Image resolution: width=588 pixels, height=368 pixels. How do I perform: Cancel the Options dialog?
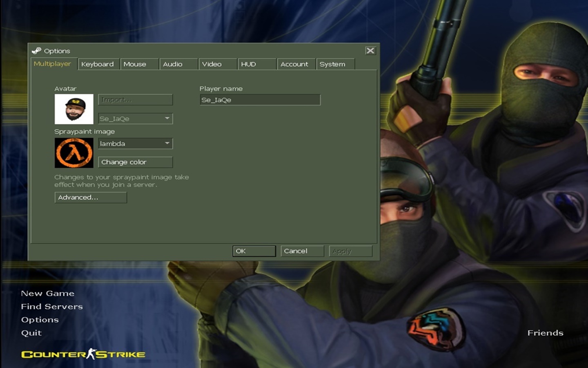point(302,251)
